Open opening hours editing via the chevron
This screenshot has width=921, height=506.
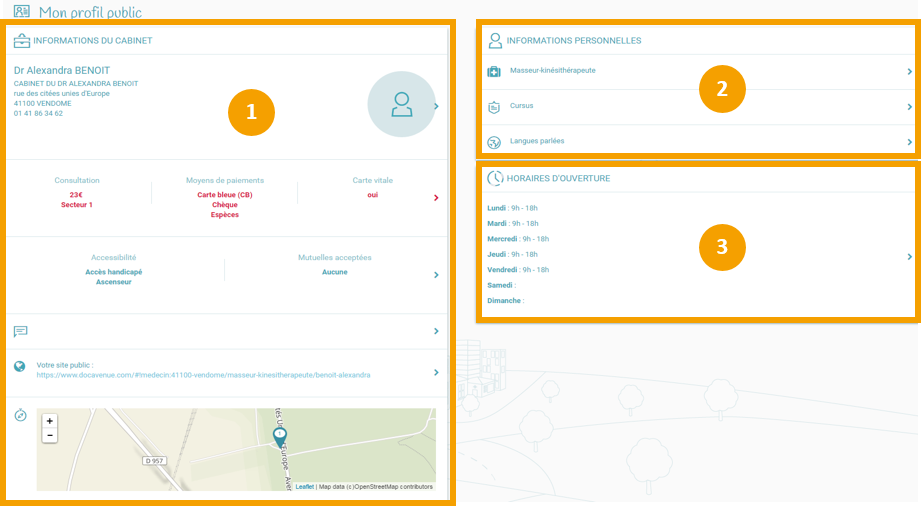point(909,257)
